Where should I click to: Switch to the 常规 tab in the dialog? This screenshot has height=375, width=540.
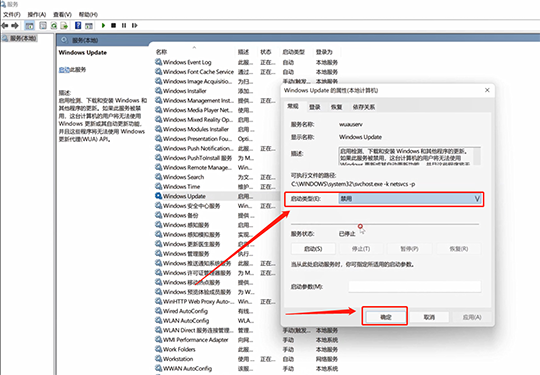(x=293, y=106)
